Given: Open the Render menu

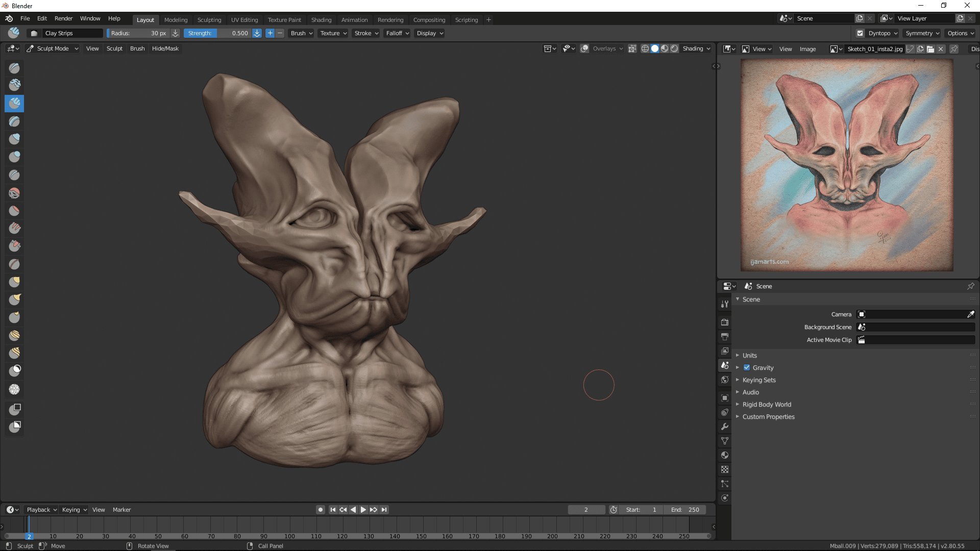Looking at the screenshot, I should point(63,18).
